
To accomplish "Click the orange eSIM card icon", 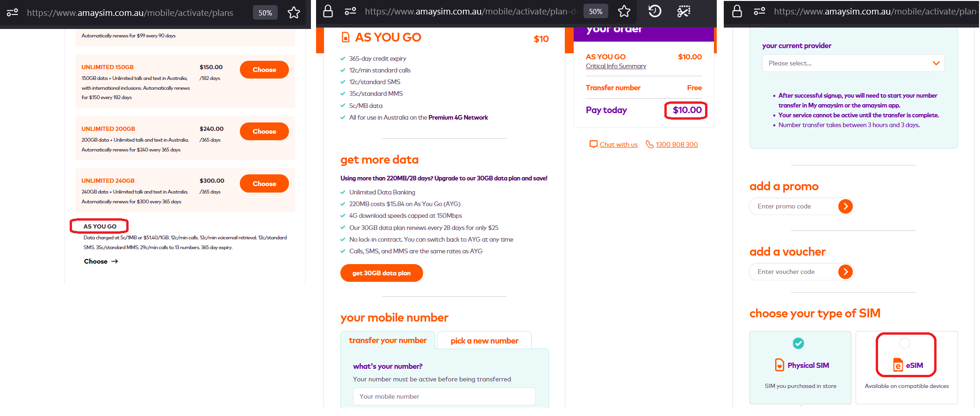I will 898,365.
